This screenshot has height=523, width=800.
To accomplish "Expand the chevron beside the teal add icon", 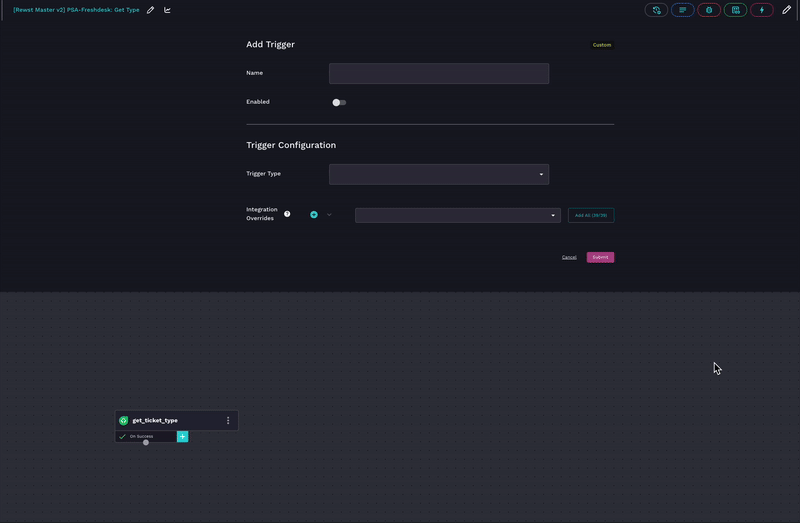I will coord(329,215).
